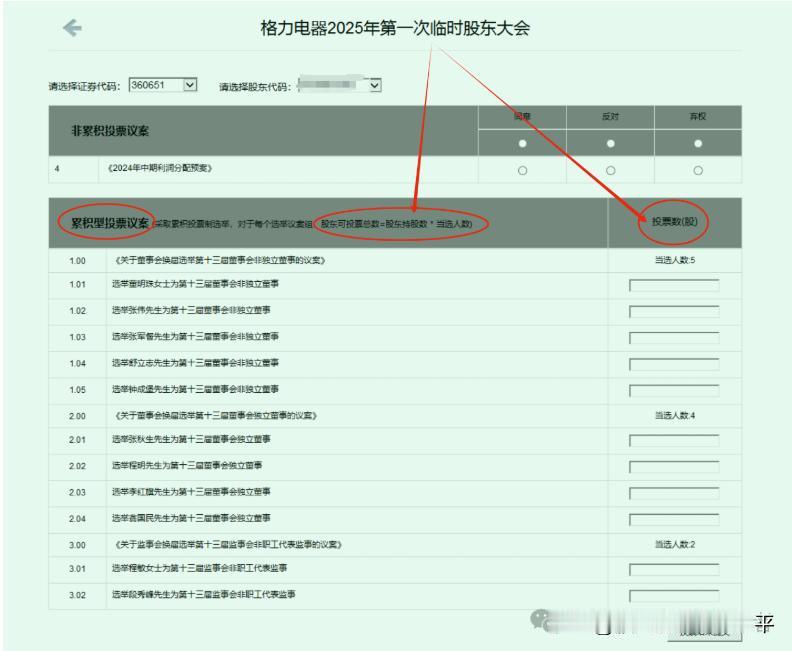792x651 pixels.
Task: Click the page title 格力电器2025年第一次临时股东大会
Action: pyautogui.click(x=395, y=28)
